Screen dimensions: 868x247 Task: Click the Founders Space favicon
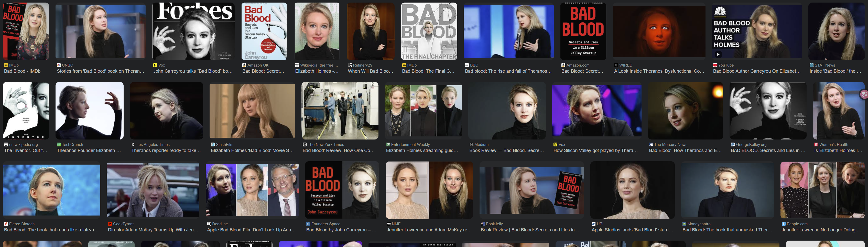tap(308, 224)
